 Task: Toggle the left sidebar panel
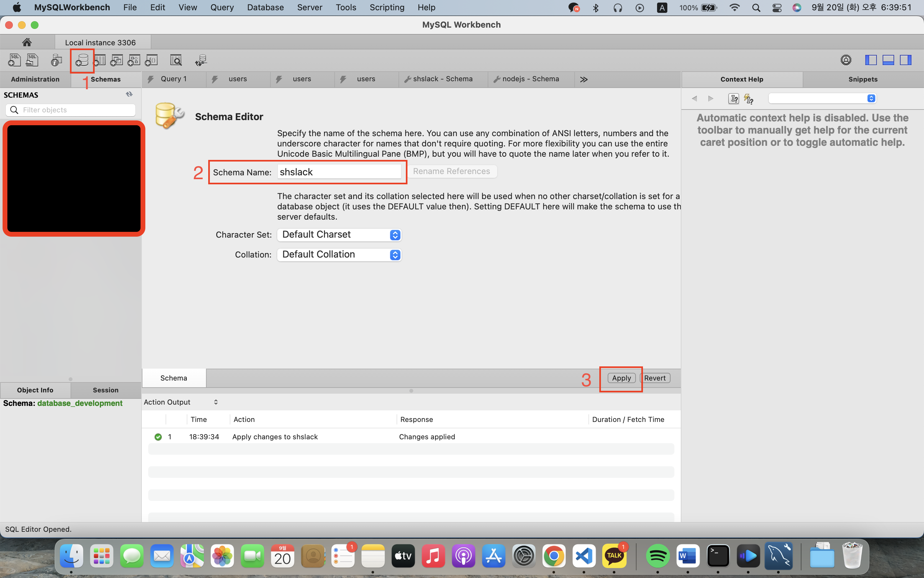[871, 60]
